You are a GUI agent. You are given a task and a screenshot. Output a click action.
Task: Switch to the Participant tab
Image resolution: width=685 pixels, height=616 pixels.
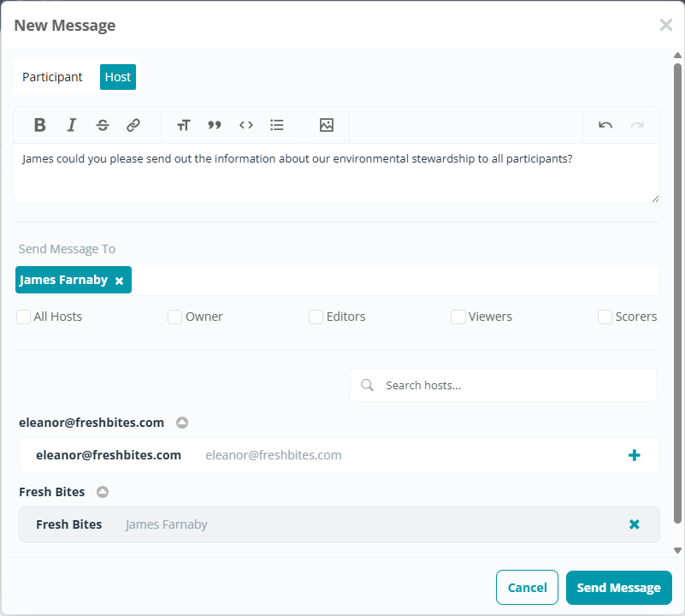pyautogui.click(x=52, y=77)
